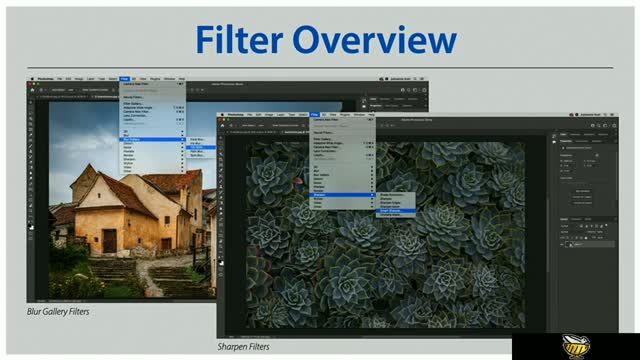Expand Blur Gallery entry in house window menu
640x360 pixels.
click(153, 140)
